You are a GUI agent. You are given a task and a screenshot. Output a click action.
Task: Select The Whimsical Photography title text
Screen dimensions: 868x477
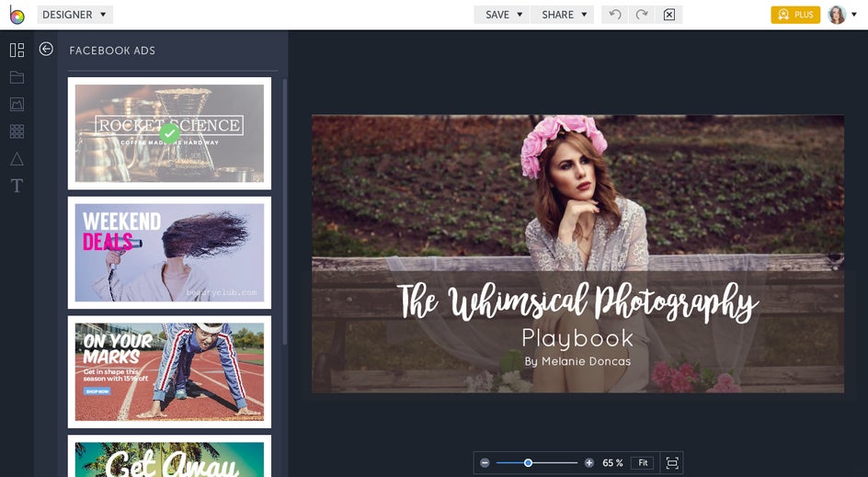coord(577,302)
